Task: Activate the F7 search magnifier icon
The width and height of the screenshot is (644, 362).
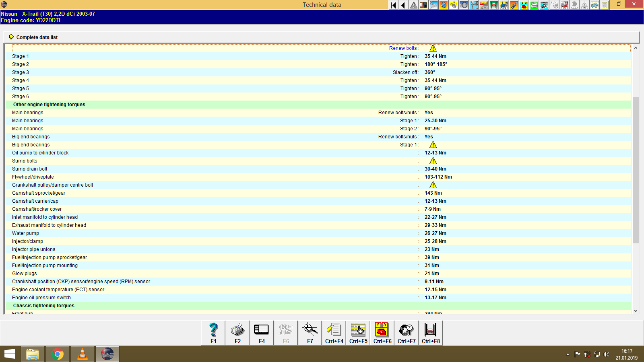Action: coord(310,332)
